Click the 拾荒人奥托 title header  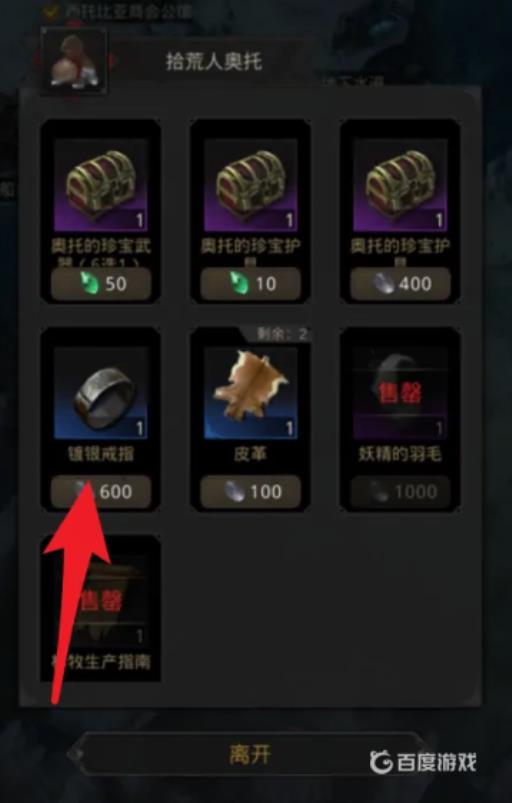click(214, 61)
